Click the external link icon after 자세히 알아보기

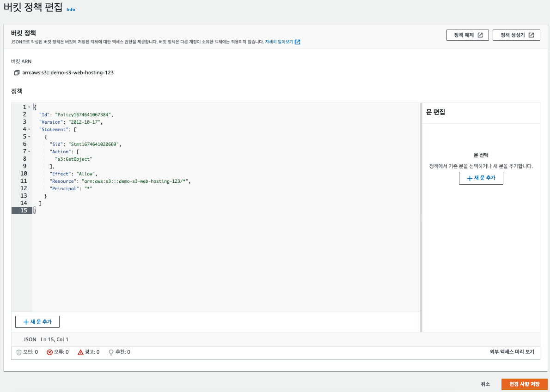(x=298, y=42)
